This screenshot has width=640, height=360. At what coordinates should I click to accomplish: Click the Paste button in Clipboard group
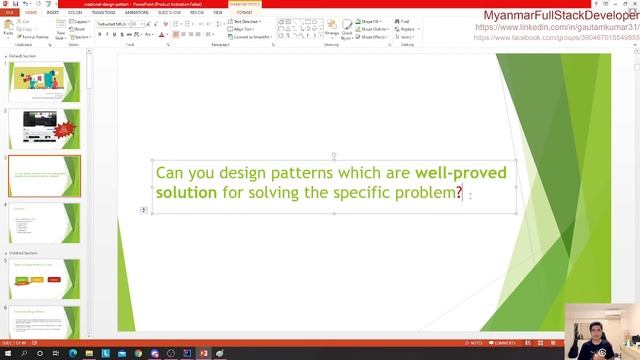[x=8, y=29]
